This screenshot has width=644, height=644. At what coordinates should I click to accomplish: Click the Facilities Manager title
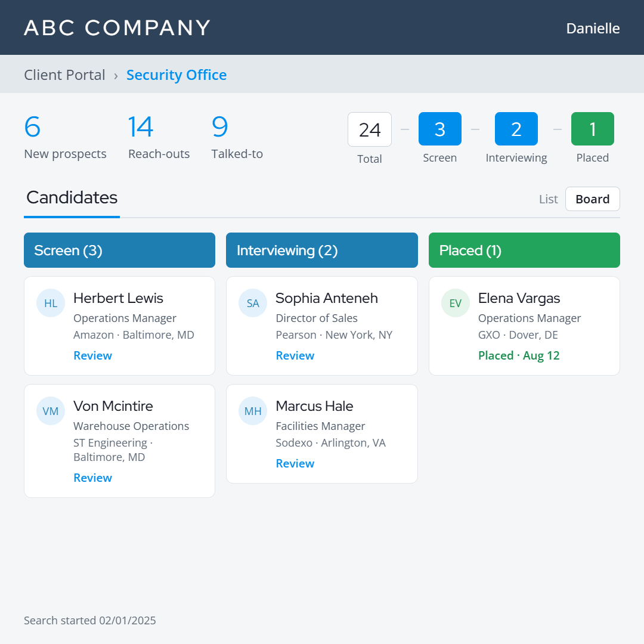click(x=320, y=426)
